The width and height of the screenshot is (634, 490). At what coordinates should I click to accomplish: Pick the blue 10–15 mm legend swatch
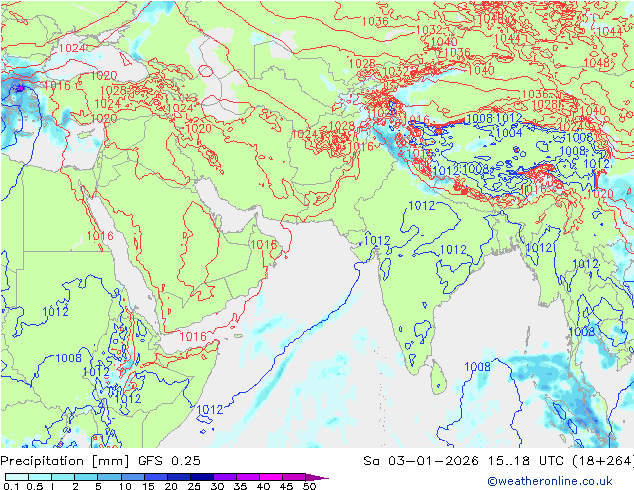pos(133,477)
